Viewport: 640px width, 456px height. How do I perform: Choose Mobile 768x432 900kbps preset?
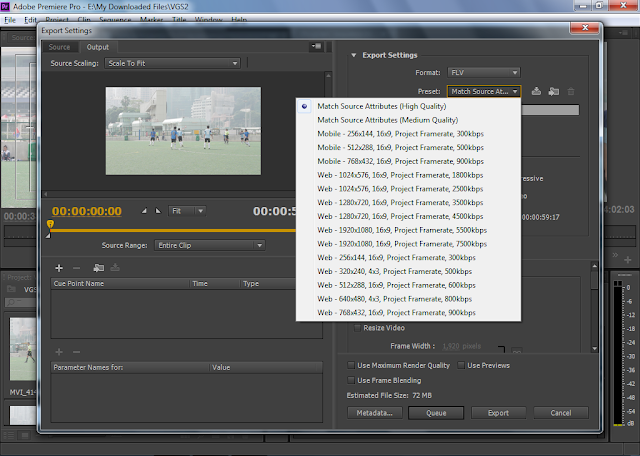pyautogui.click(x=408, y=161)
